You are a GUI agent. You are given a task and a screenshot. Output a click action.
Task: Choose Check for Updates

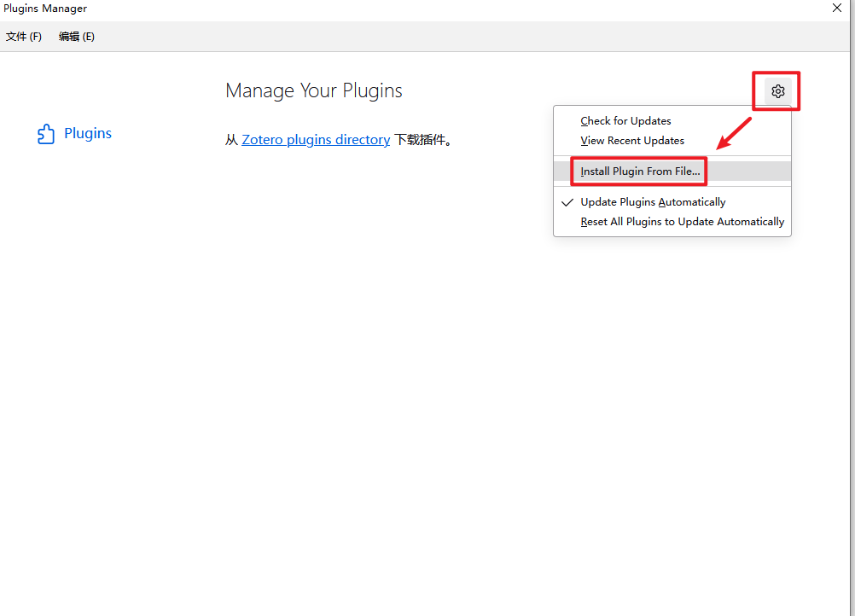(x=625, y=121)
